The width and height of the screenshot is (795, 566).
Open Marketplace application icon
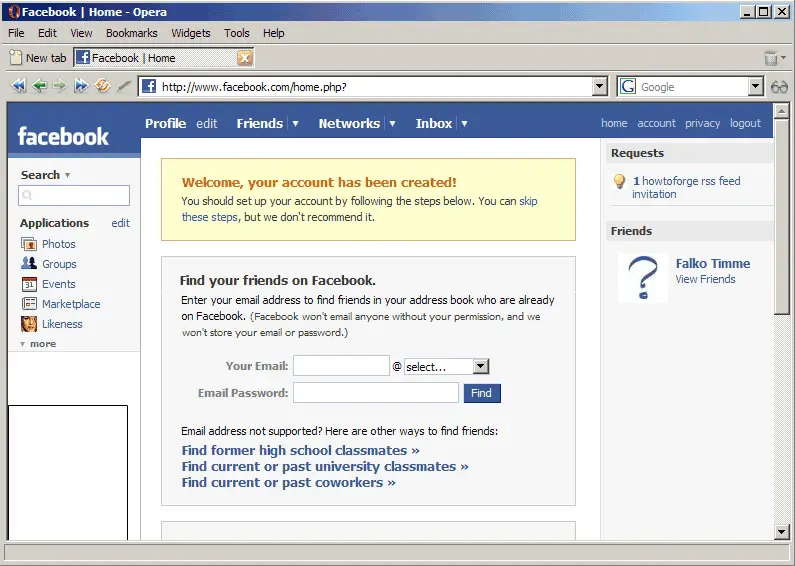[29, 304]
